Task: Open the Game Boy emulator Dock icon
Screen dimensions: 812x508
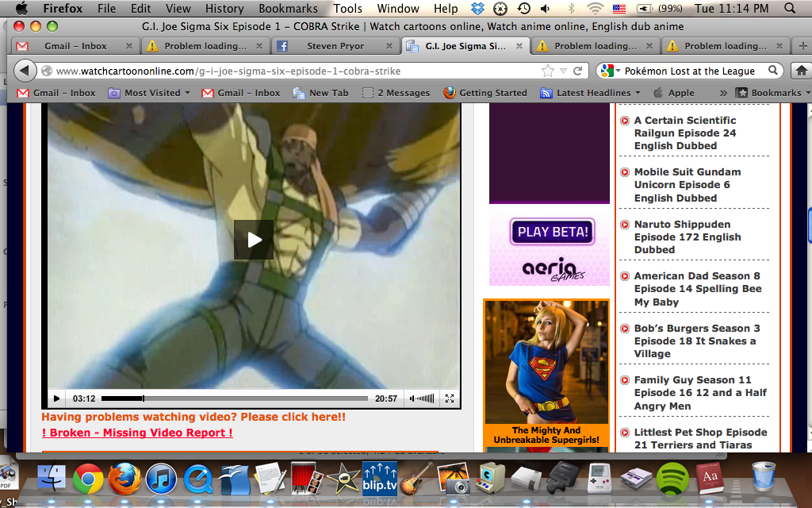Action: tap(599, 478)
